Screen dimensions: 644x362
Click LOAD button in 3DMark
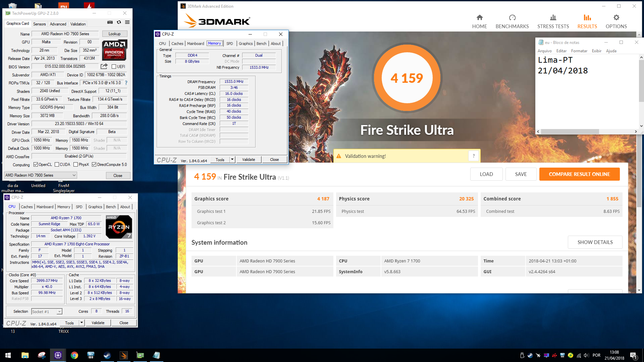coord(486,174)
